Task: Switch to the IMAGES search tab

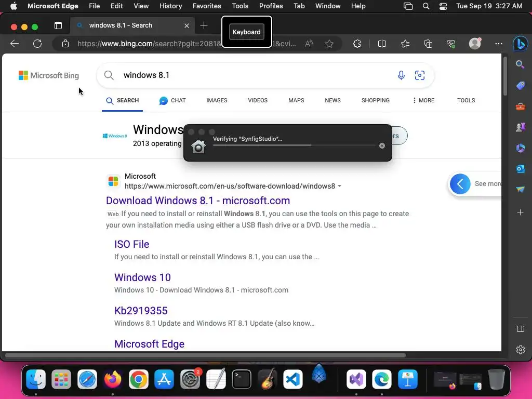Action: pyautogui.click(x=217, y=100)
